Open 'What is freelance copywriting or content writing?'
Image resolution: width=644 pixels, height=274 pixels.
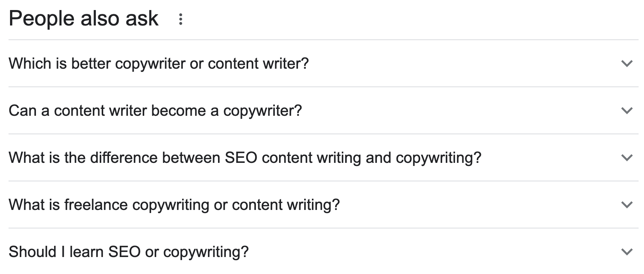click(x=174, y=205)
